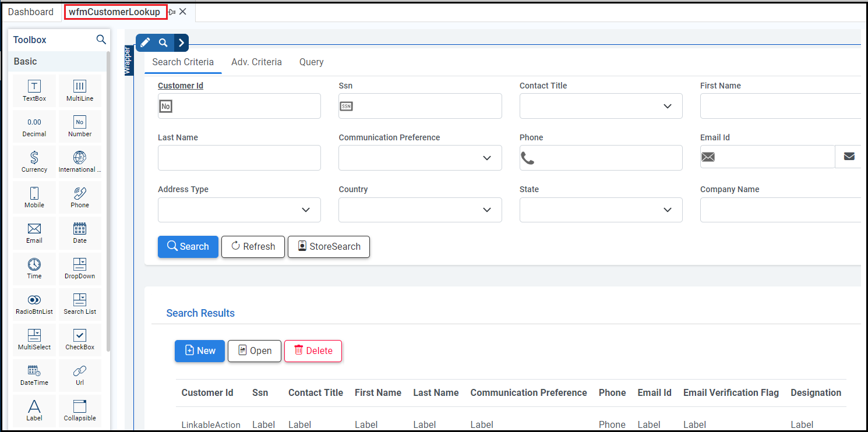Click the vertical Wrapper label
Viewport: 868px width, 432px height.
coord(129,60)
